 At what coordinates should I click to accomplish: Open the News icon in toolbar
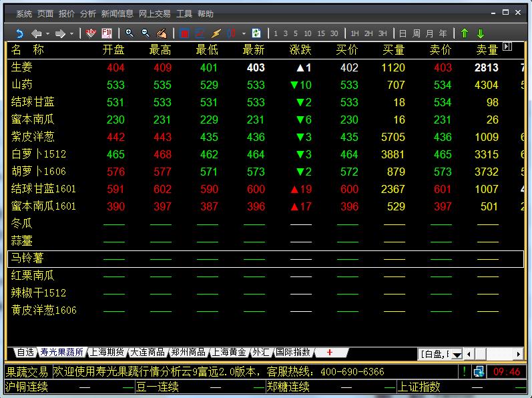91,33
